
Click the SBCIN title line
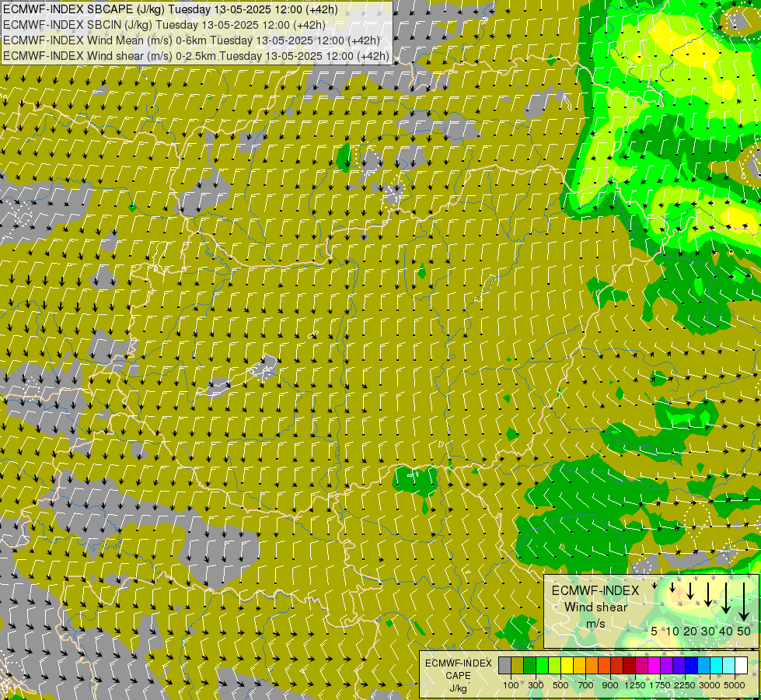click(x=165, y=25)
